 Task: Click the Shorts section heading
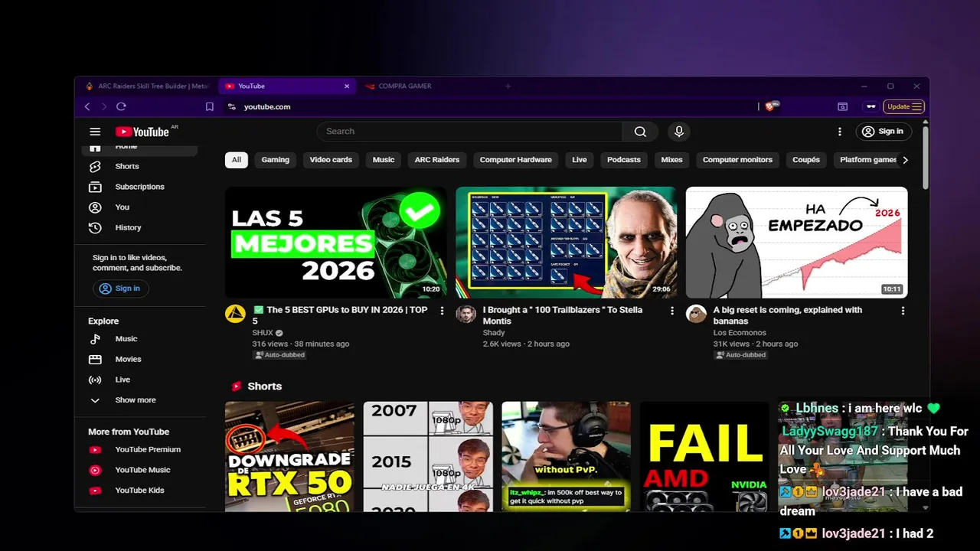point(265,386)
